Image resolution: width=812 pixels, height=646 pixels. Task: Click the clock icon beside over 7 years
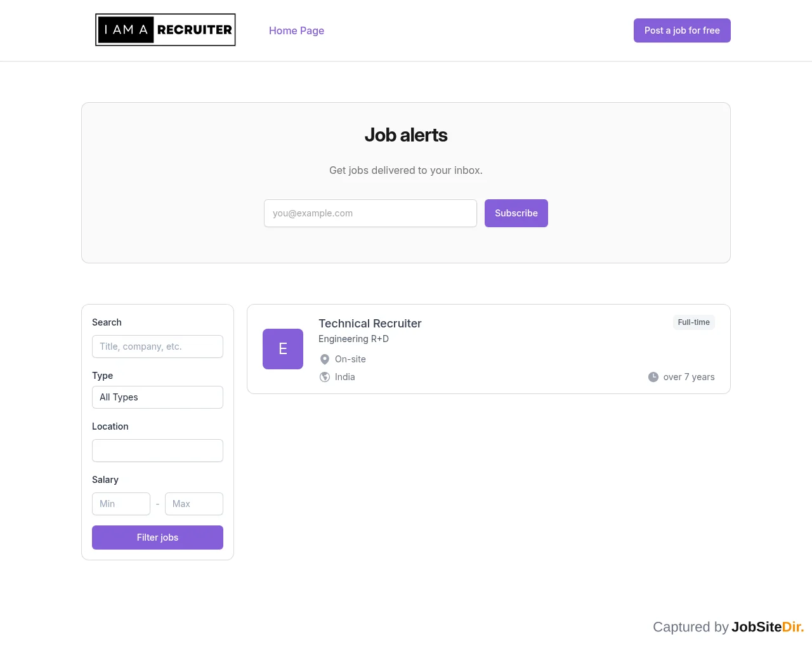[x=653, y=377]
